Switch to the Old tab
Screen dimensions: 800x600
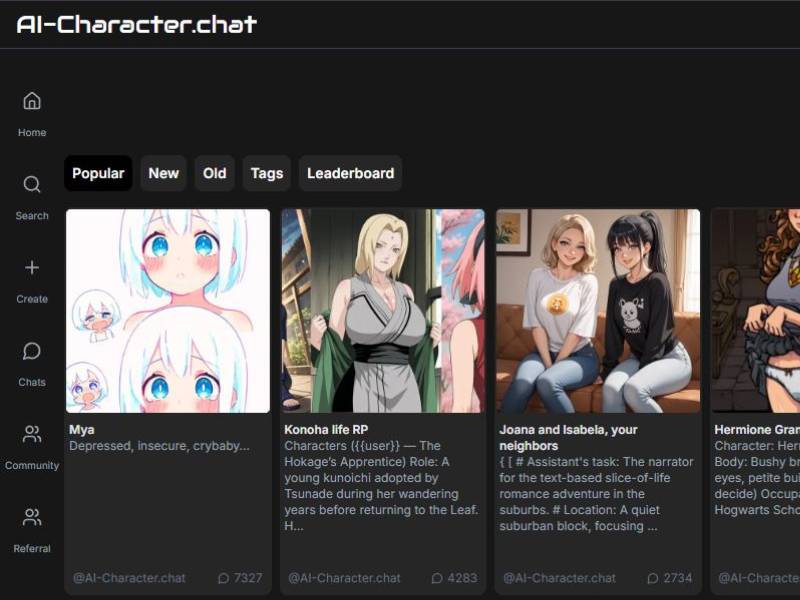click(x=215, y=173)
